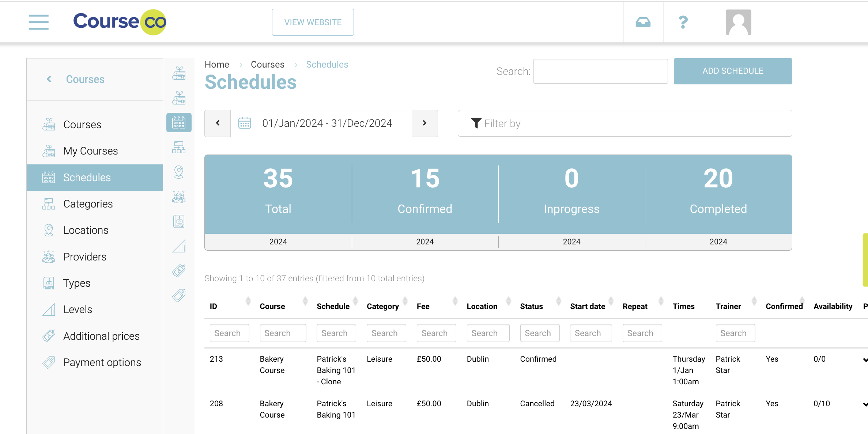Open the Filter by dropdown

[624, 123]
